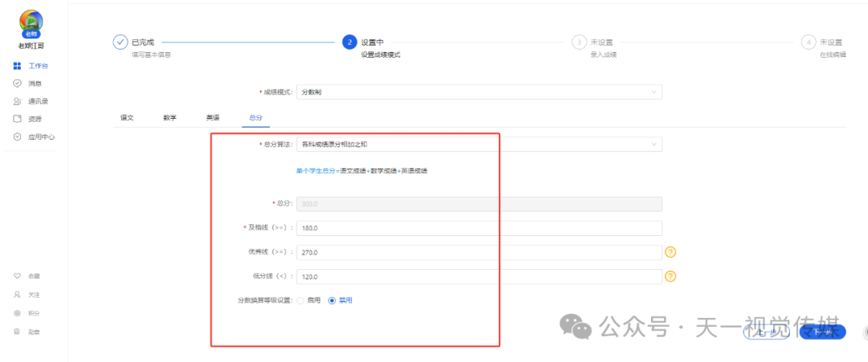The image size is (868, 362).
Task: Click 下一步 next step button
Action: [823, 332]
